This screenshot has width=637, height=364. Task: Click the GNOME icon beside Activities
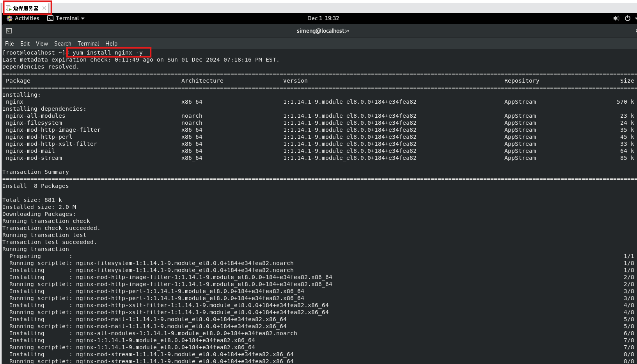pyautogui.click(x=10, y=18)
